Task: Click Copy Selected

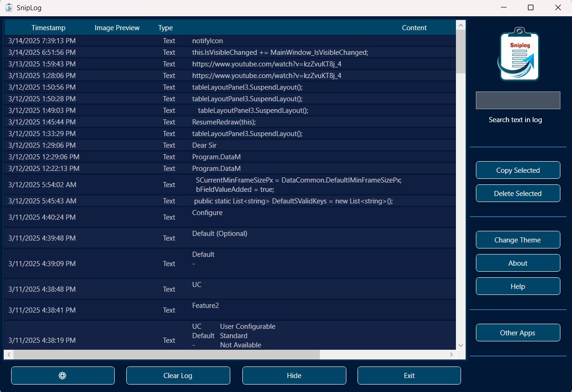Action: click(x=518, y=170)
